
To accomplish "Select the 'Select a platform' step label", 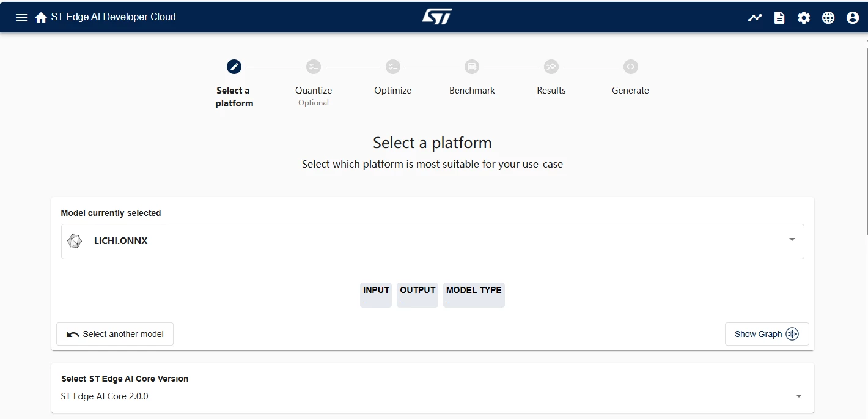I will click(x=234, y=97).
